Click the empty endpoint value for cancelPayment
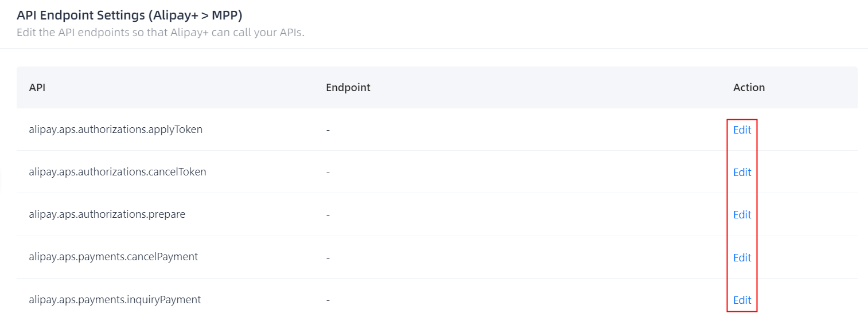This screenshot has height=317, width=868. tap(328, 257)
